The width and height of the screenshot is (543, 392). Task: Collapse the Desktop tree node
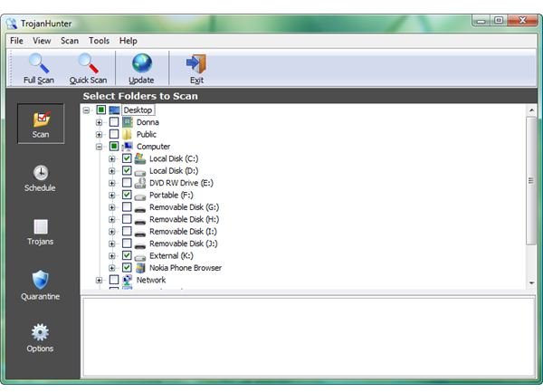click(86, 110)
